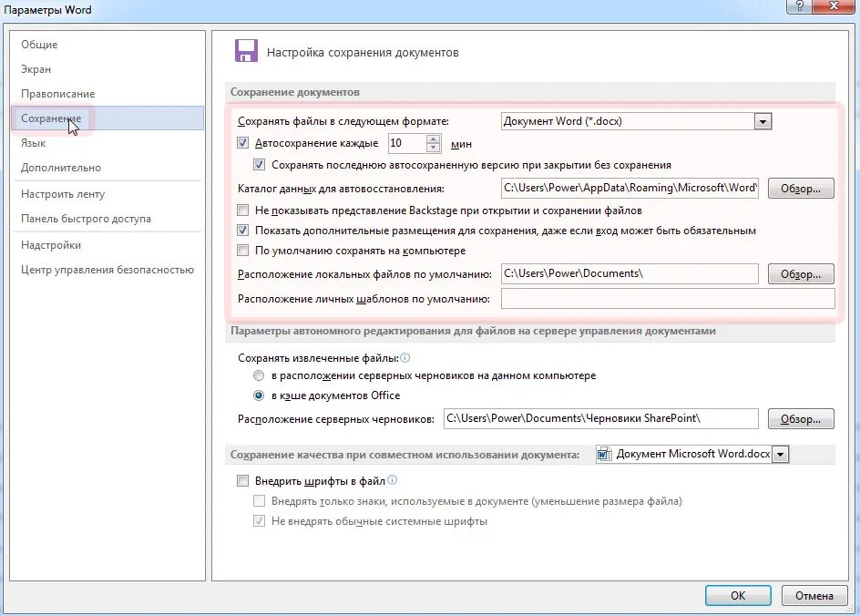
Task: Open the file format dropdown Документ Word (*.docx)
Action: tap(763, 121)
